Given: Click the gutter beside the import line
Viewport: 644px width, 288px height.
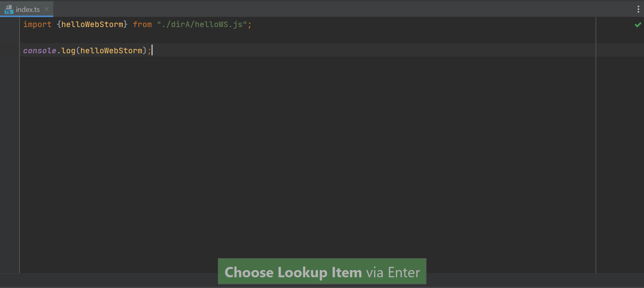Looking at the screenshot, I should 10,25.
